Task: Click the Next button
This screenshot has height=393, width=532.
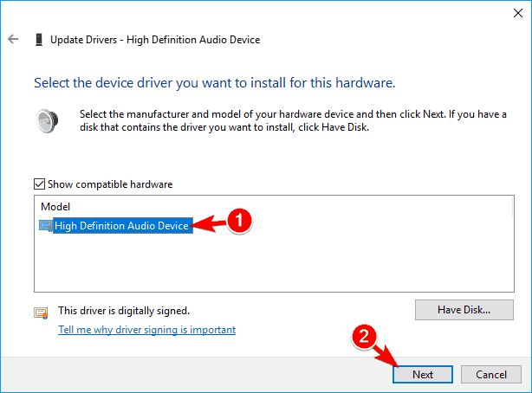Action: coord(423,374)
